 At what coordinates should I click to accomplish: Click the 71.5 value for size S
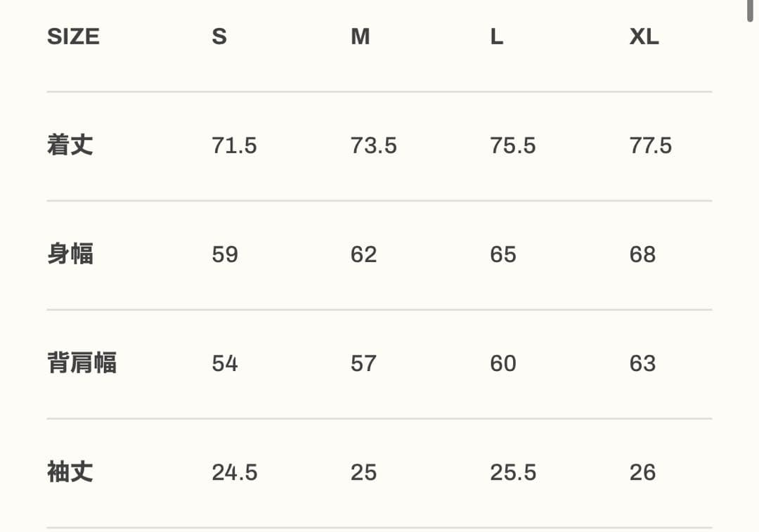point(234,145)
